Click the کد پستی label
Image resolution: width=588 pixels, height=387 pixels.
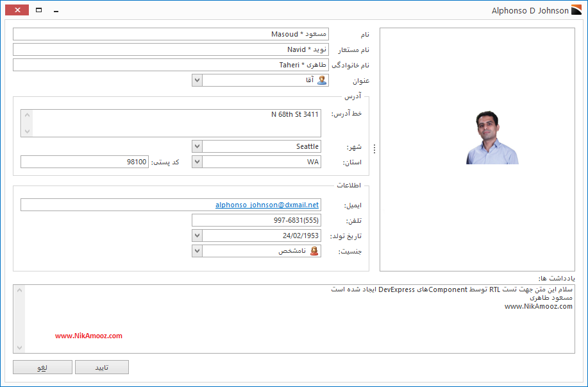(165, 162)
